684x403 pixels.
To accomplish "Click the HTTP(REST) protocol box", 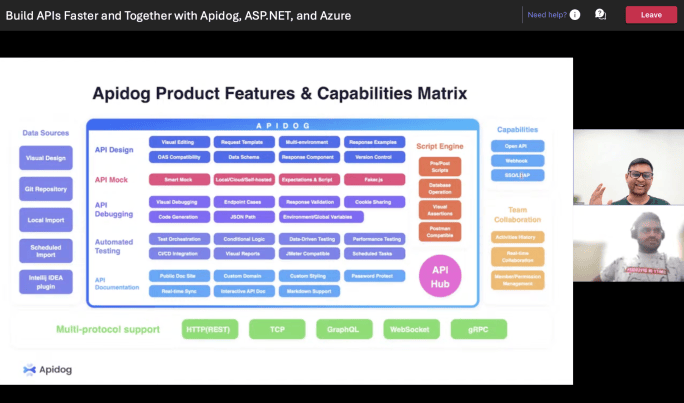I will (210, 329).
